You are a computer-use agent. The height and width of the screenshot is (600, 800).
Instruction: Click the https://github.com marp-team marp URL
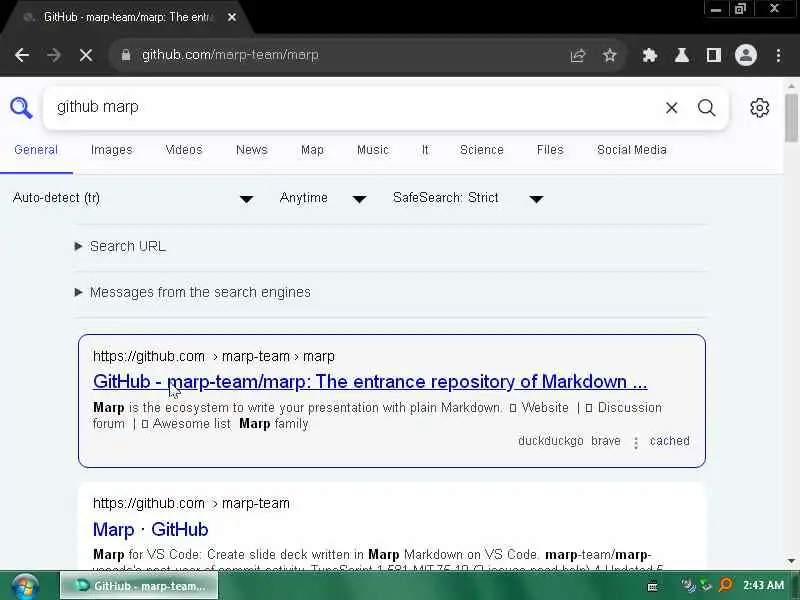tap(214, 356)
